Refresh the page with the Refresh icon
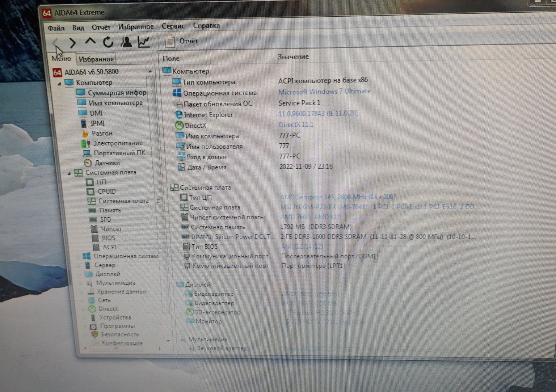 click(108, 42)
